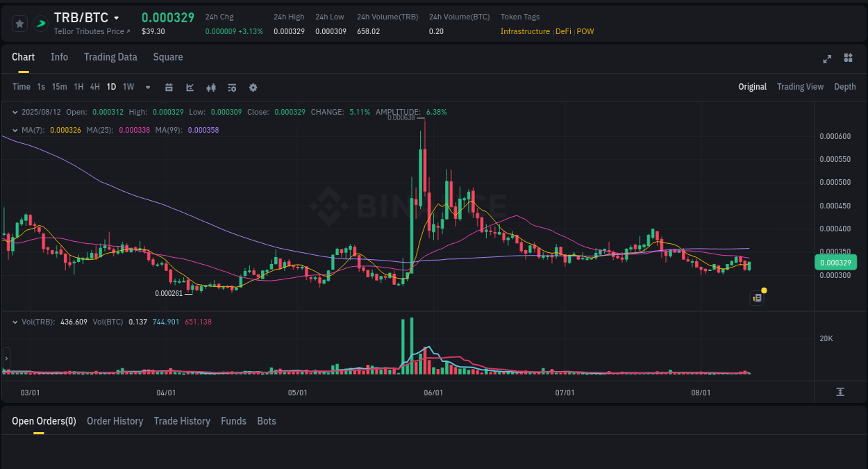Collapse the Vol(TRB) volume pane
Viewport: 868px width, 469px height.
click(15, 322)
